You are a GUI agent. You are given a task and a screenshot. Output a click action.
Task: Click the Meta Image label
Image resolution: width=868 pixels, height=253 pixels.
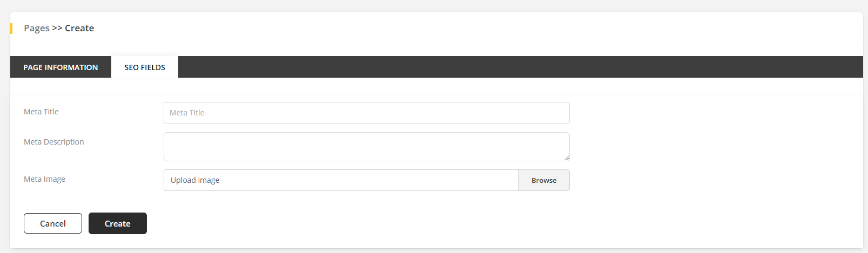point(44,179)
